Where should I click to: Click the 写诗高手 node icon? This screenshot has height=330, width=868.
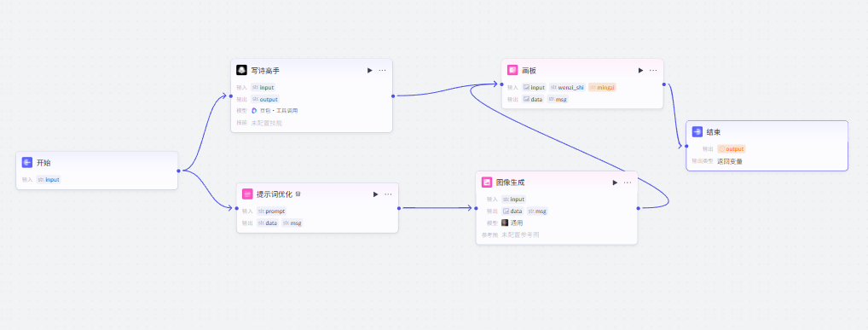click(x=241, y=70)
